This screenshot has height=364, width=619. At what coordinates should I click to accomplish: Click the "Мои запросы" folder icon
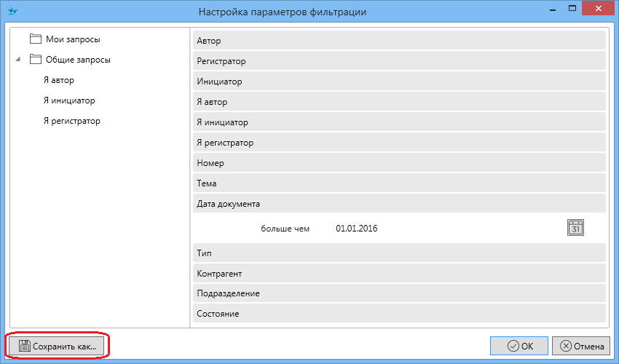36,39
